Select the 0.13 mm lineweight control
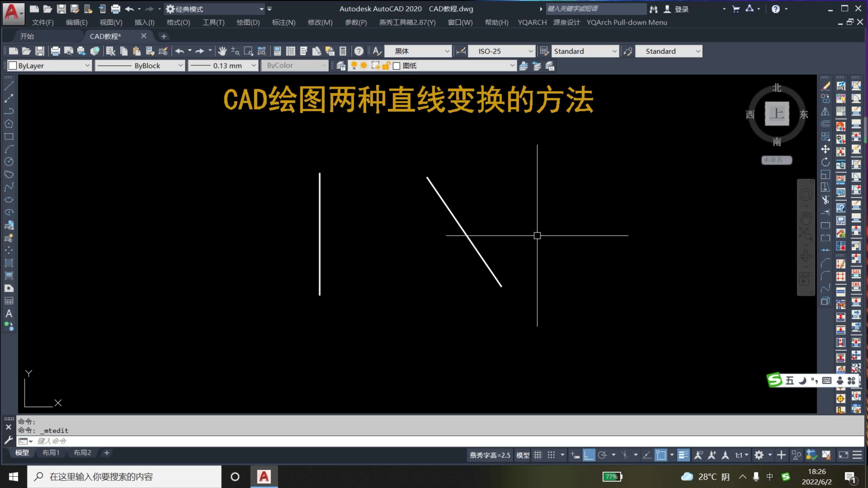This screenshot has height=488, width=868. click(222, 65)
